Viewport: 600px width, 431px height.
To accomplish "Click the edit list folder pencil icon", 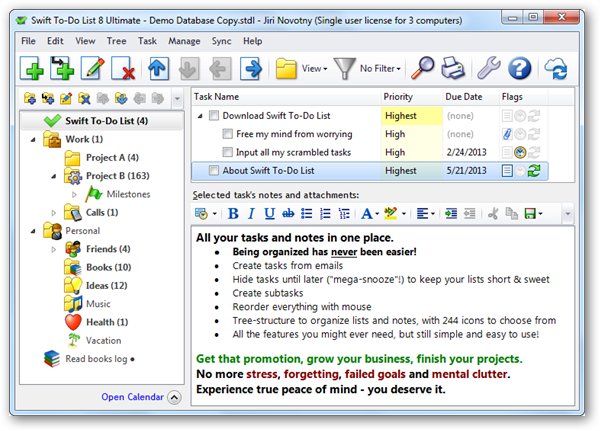I will click(66, 98).
